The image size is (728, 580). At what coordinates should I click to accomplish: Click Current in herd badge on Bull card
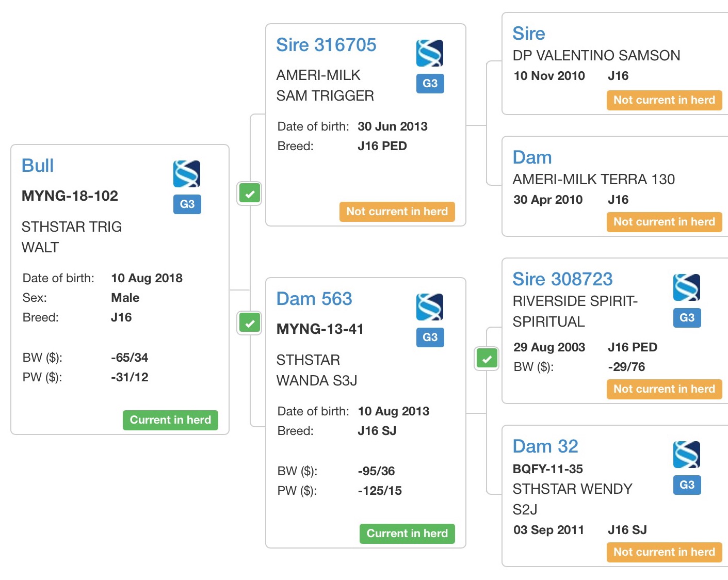point(170,420)
